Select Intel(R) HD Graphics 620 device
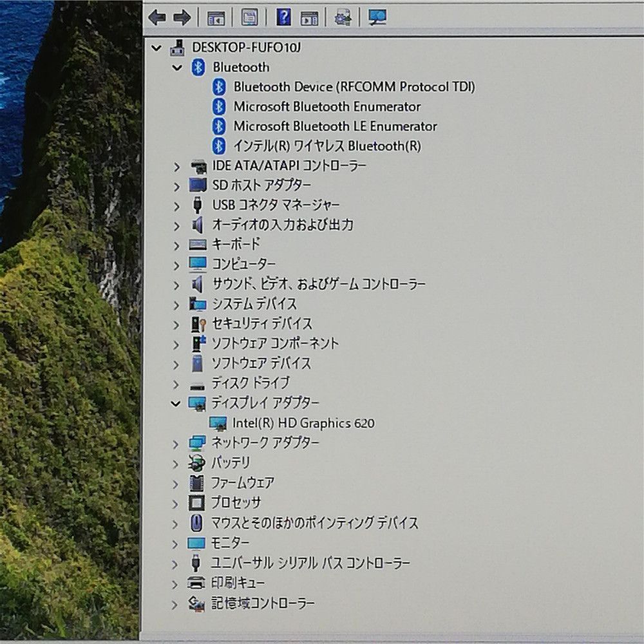This screenshot has width=644, height=644. coord(303,423)
